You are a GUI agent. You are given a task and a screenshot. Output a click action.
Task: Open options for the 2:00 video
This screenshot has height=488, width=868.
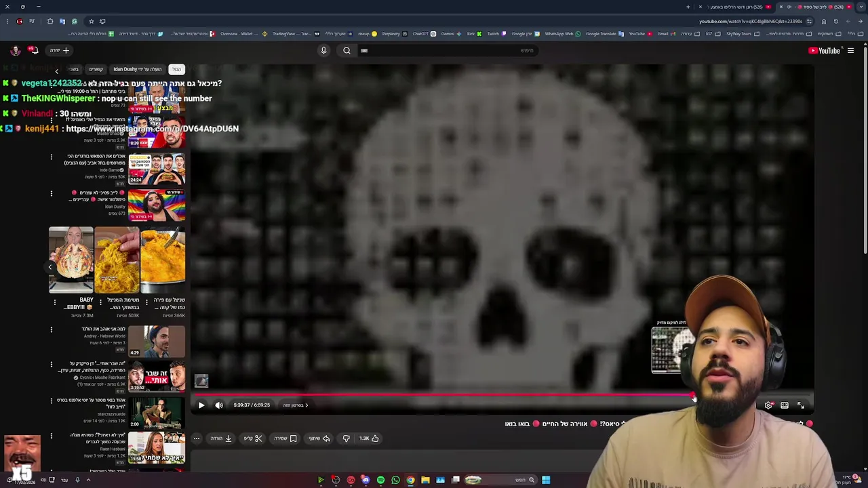coord(52,401)
